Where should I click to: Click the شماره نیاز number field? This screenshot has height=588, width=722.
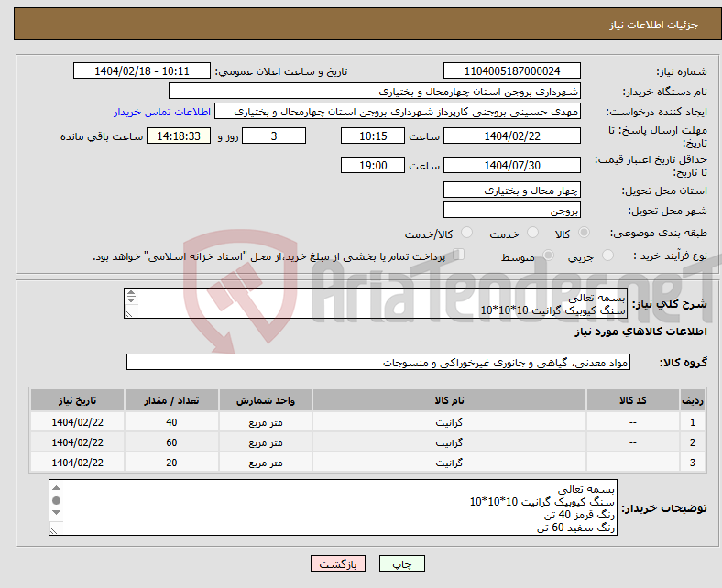tap(511, 71)
